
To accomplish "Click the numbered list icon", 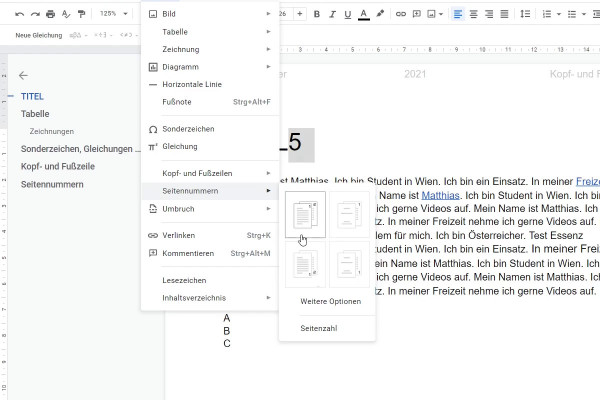I will pos(547,14).
